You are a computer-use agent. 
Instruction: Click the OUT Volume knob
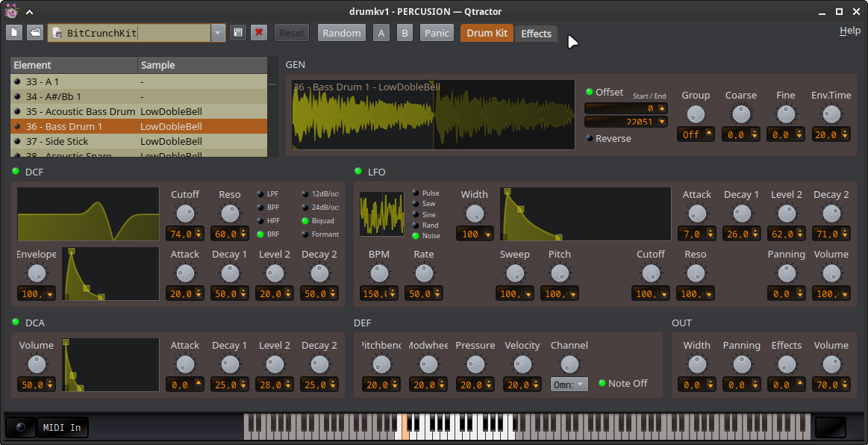[831, 364]
